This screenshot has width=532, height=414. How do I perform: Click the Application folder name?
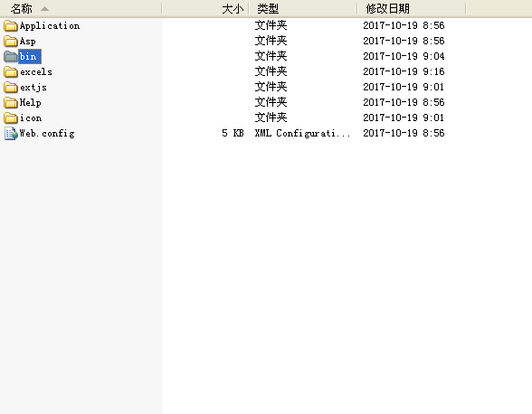[x=50, y=26]
